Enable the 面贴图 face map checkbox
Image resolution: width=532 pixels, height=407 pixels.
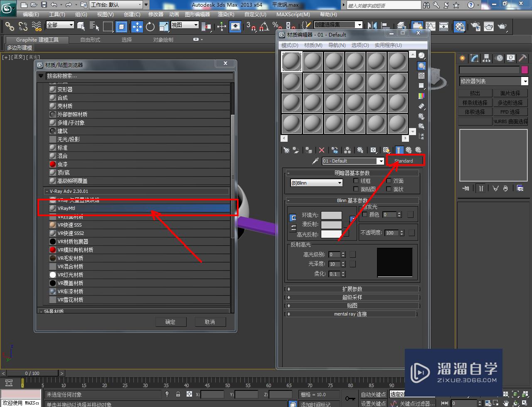click(356, 189)
